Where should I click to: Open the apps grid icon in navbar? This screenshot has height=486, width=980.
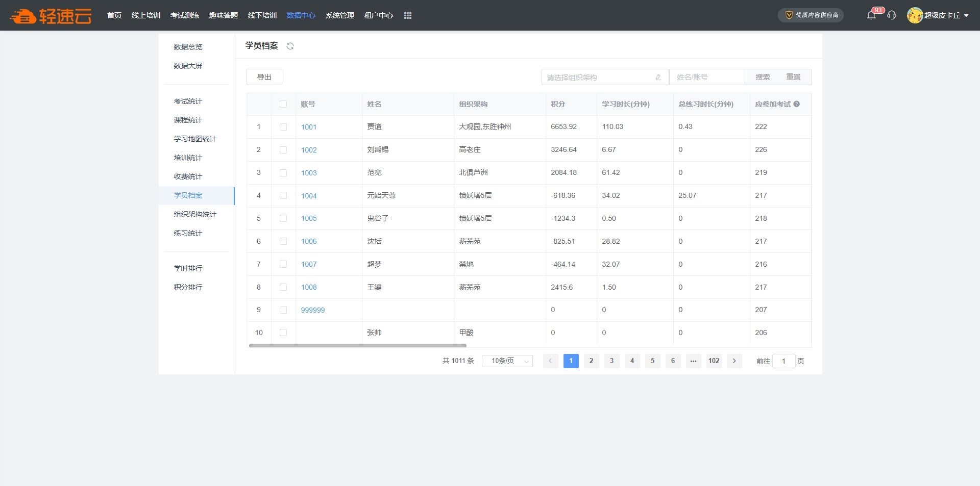[x=407, y=15]
